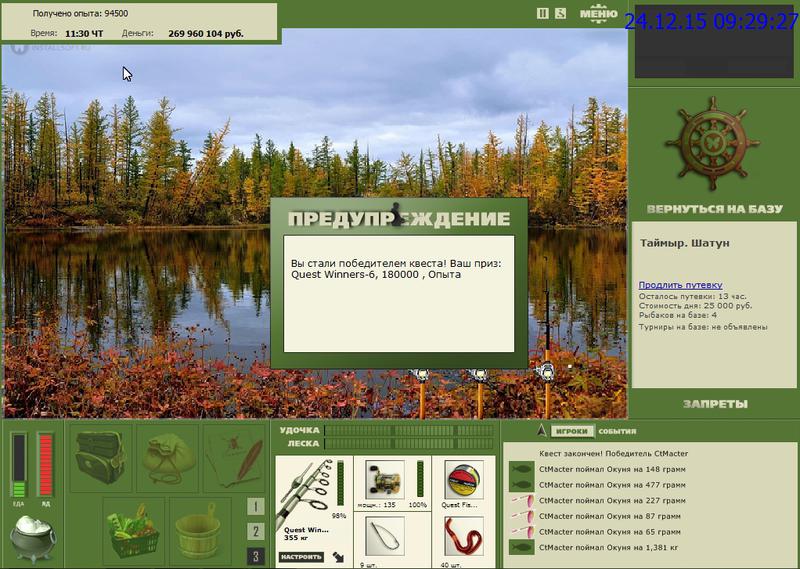Click the Удочка tension bar
This screenshot has height=569, width=800.
click(409, 431)
